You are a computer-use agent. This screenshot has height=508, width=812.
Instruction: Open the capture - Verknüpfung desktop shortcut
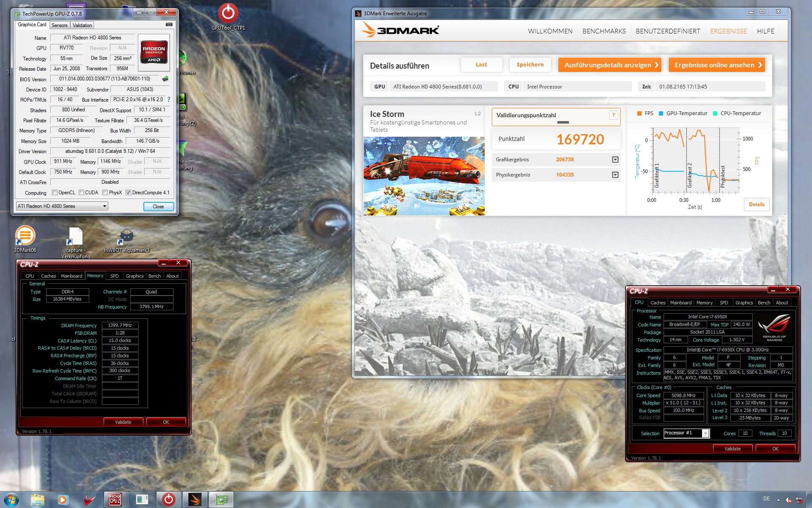point(76,243)
